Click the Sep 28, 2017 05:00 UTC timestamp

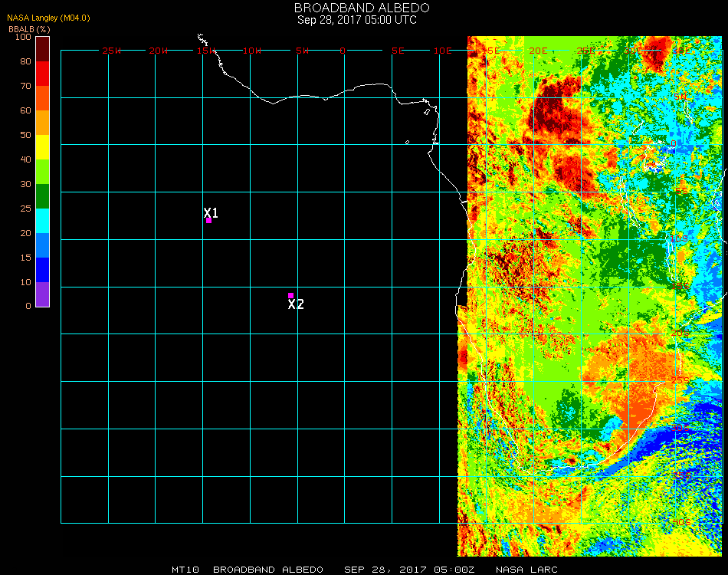[x=357, y=20]
